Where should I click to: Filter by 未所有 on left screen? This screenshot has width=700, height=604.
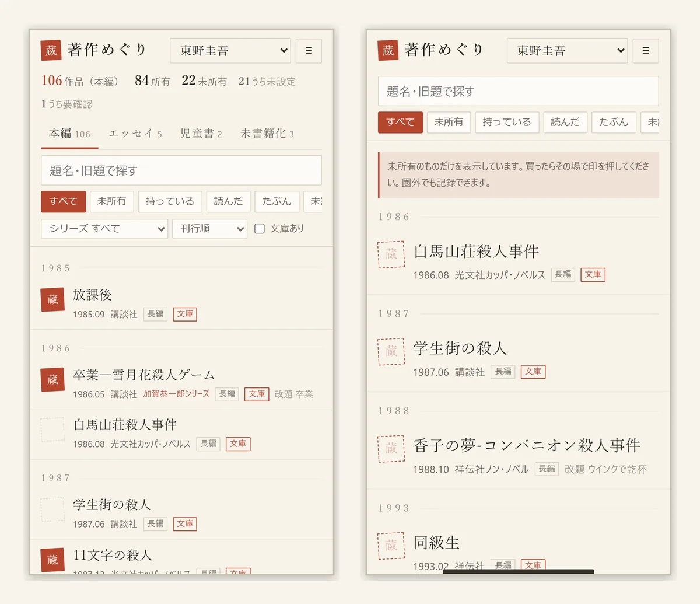112,201
